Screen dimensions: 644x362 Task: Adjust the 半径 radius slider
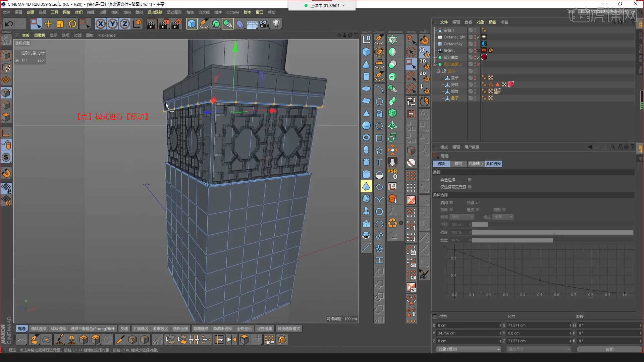pos(552,225)
